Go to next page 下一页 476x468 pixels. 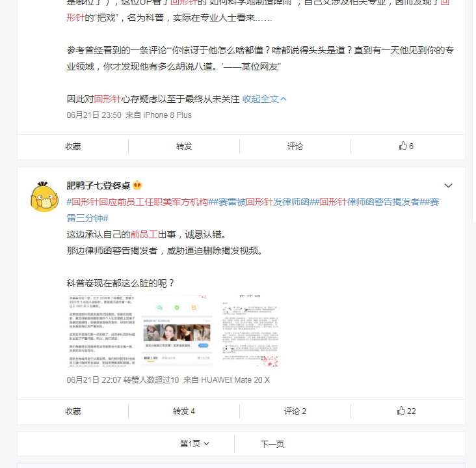(x=272, y=444)
